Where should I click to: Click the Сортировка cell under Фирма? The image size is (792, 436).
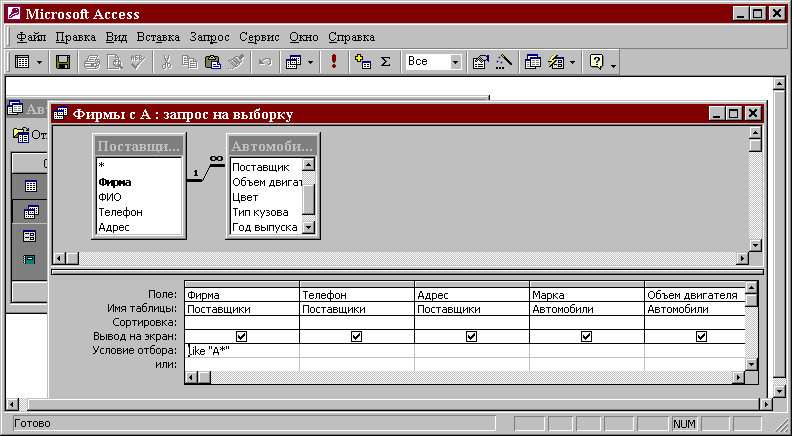242,322
